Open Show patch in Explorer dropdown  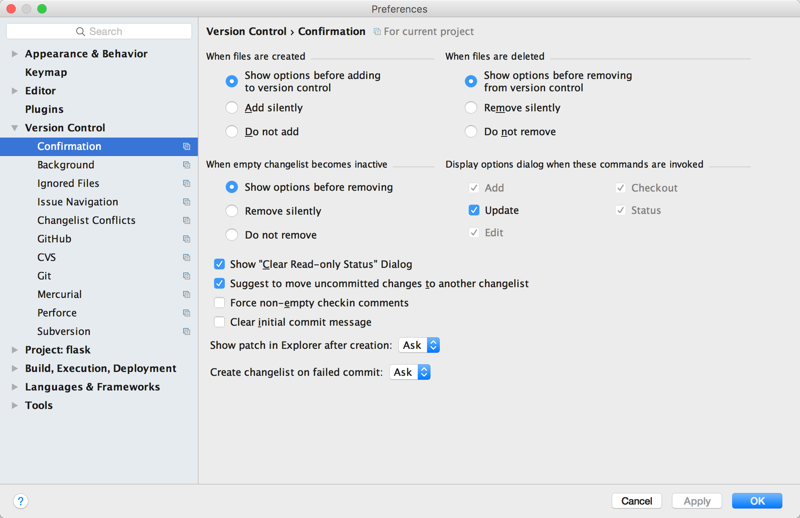(x=419, y=345)
